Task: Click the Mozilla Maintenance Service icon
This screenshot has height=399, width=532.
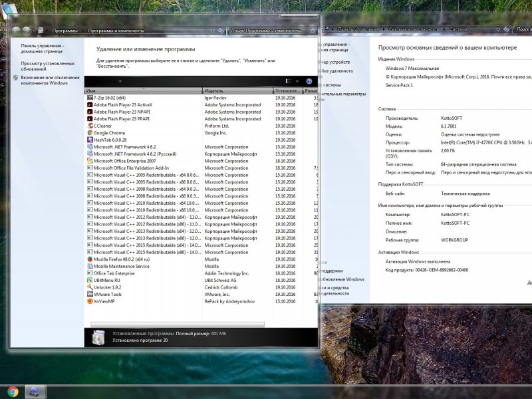Action: click(90, 267)
